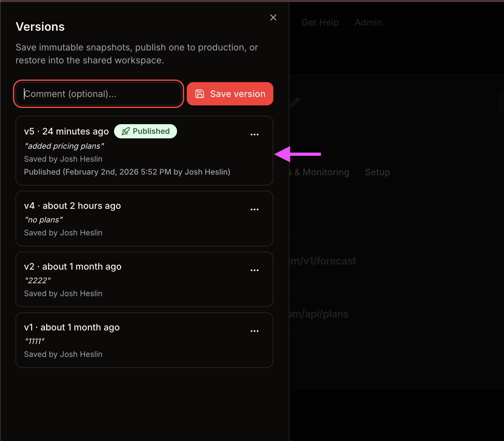Focus the Comment (optional) text field
The width and height of the screenshot is (504, 441).
coord(99,94)
